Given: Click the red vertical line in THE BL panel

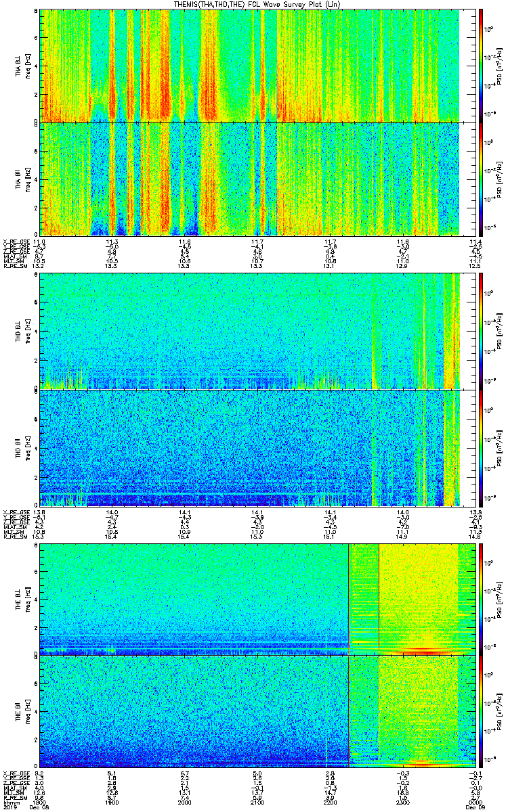Looking at the screenshot, I should tap(348, 598).
